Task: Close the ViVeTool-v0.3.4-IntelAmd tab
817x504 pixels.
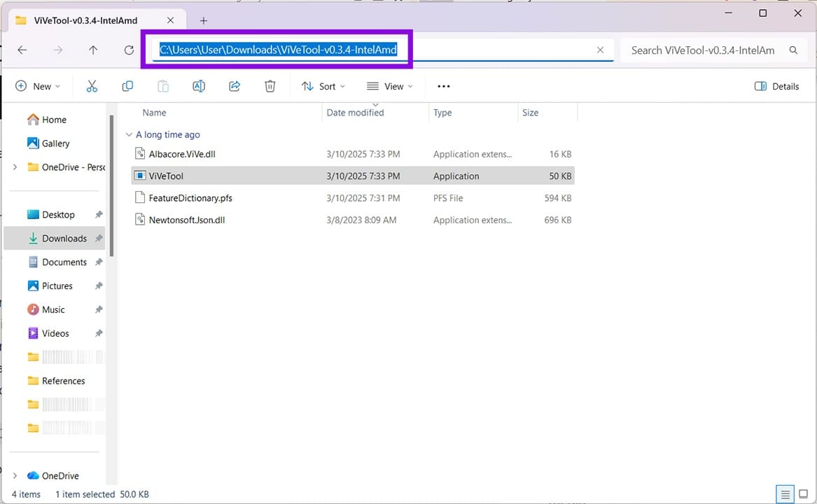Action: 170,20
